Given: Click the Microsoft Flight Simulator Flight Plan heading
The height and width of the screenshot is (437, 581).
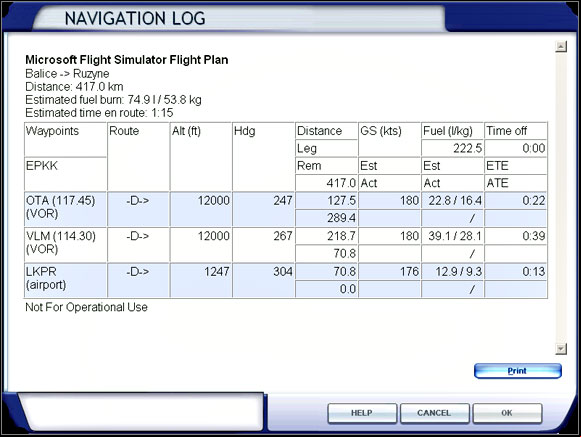Looking at the screenshot, I should click(127, 60).
